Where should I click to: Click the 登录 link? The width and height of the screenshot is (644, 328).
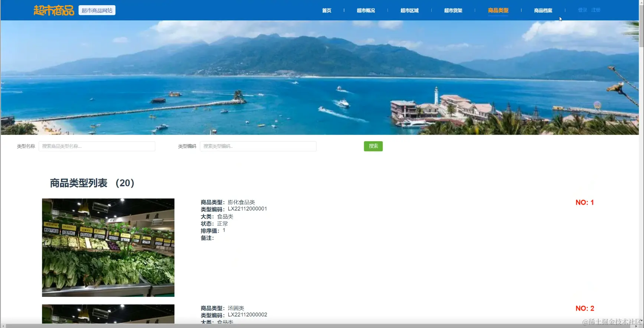582,10
